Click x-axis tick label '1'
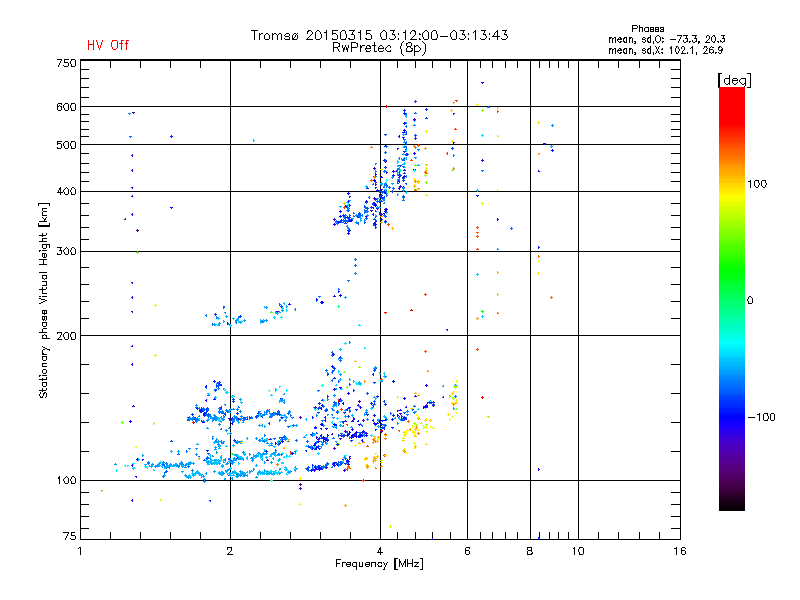This screenshot has height=600, width=800. (80, 551)
